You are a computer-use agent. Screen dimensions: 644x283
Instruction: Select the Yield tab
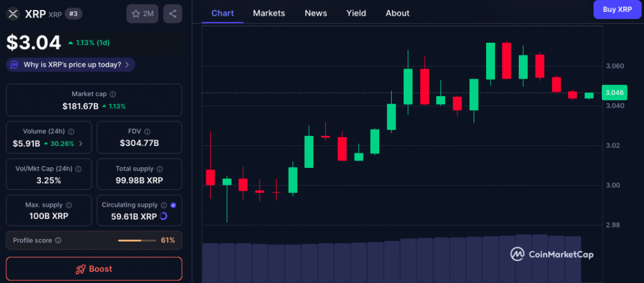[356, 13]
